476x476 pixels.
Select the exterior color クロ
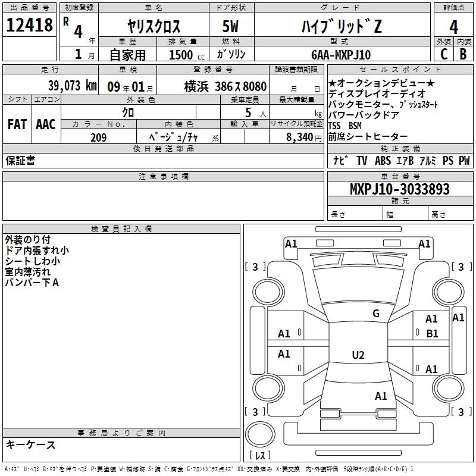point(128,112)
